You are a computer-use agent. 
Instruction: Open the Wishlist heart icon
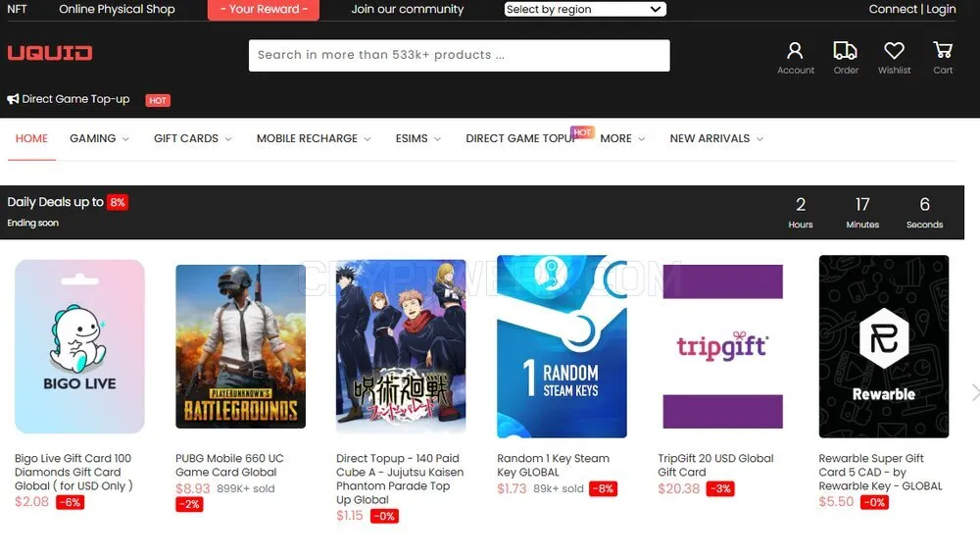click(x=894, y=51)
